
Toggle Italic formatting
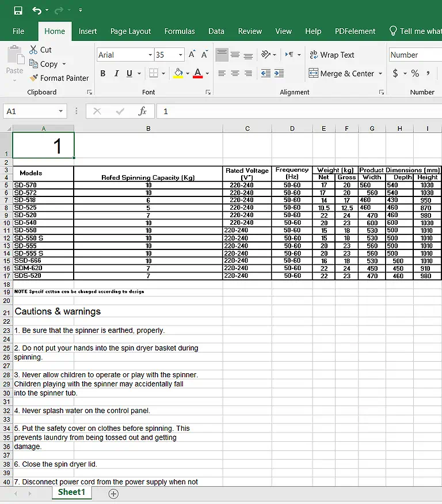tap(117, 73)
